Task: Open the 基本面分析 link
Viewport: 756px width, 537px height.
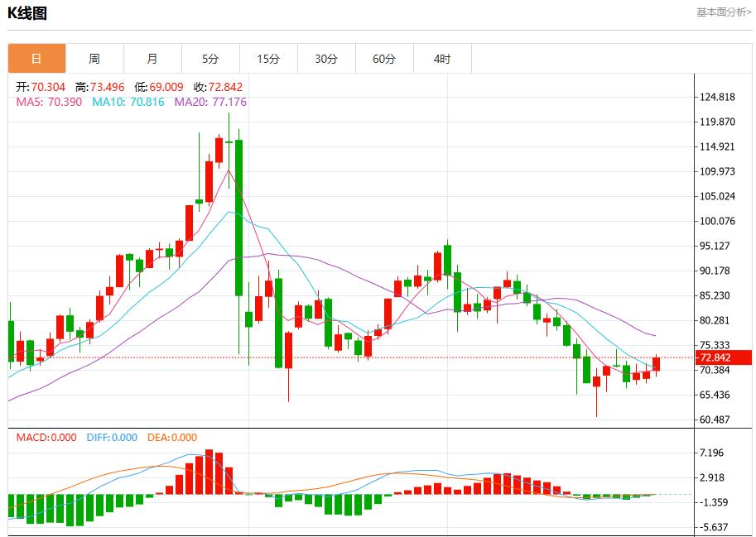Action: 723,12
